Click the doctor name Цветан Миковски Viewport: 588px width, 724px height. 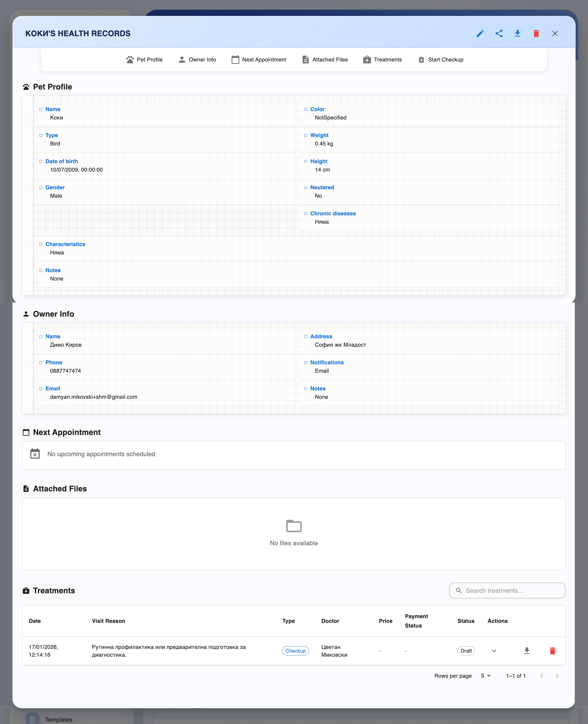point(334,651)
